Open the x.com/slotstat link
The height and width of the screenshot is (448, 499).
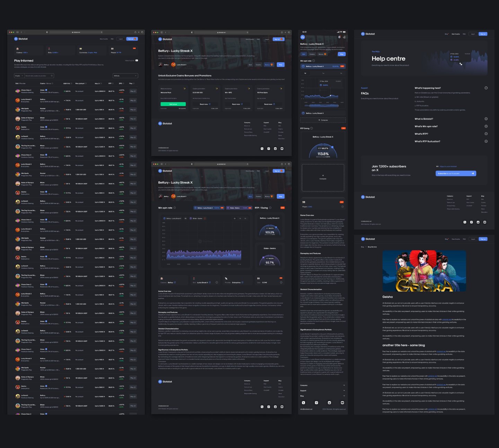click(x=448, y=167)
